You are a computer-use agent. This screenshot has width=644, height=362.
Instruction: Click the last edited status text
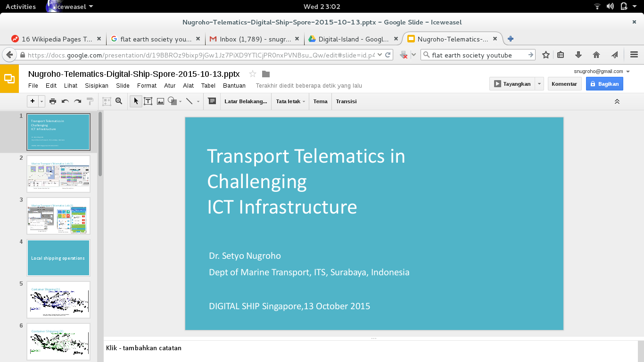[309, 86]
